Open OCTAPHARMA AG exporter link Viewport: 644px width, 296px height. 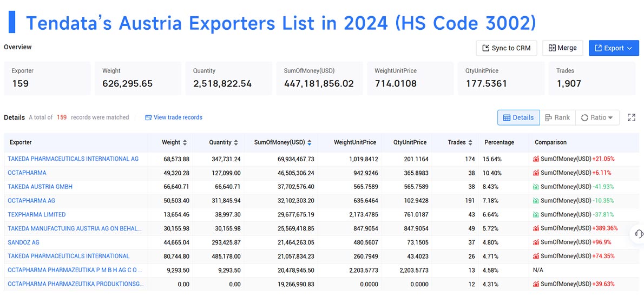coord(31,200)
